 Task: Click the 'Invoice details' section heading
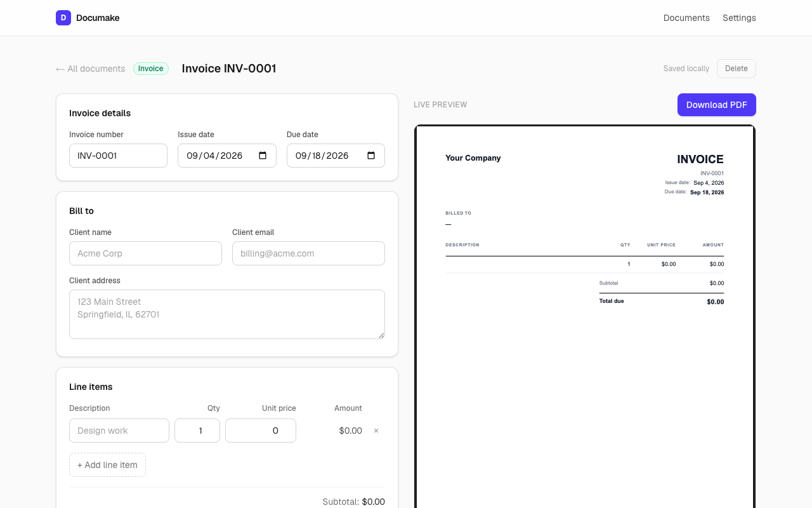100,113
